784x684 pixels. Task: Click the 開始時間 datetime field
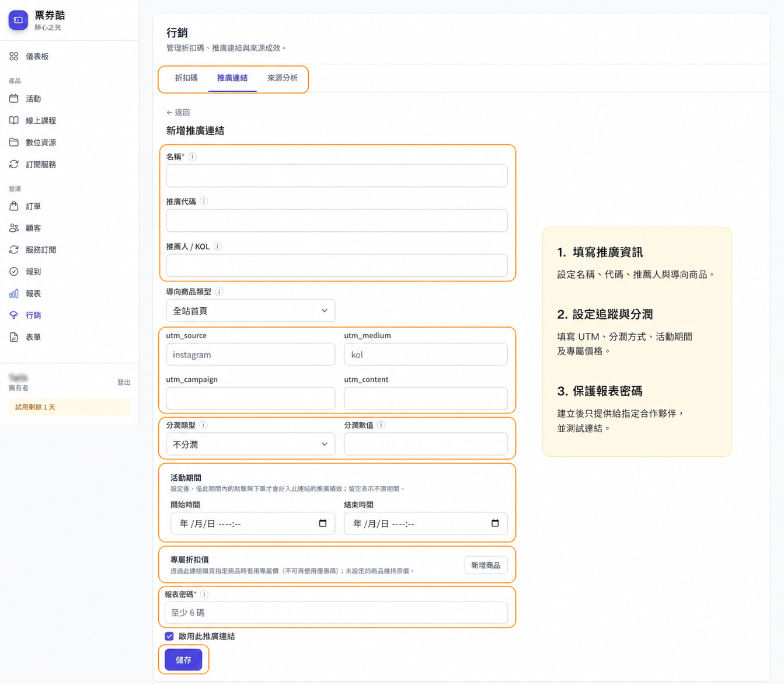pyautogui.click(x=253, y=523)
